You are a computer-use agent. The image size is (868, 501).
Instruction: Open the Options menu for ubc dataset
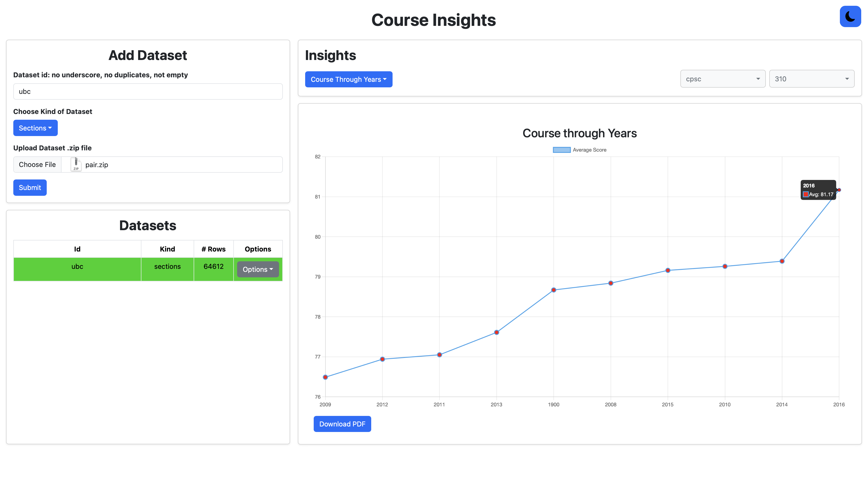tap(257, 269)
